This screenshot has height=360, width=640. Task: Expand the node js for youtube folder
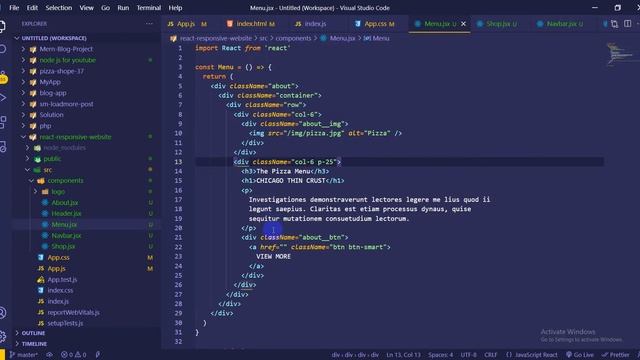click(x=67, y=60)
